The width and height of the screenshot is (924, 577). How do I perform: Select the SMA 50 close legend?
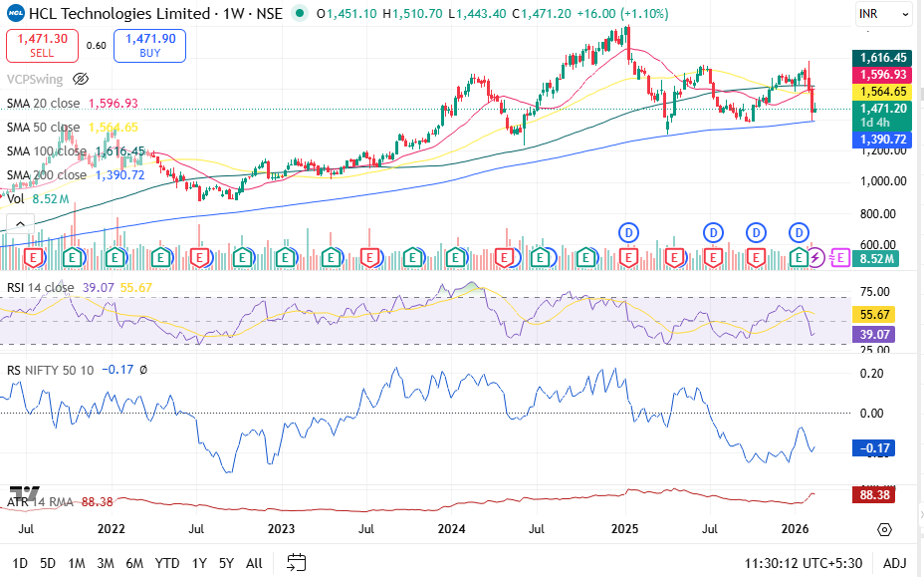click(x=43, y=128)
